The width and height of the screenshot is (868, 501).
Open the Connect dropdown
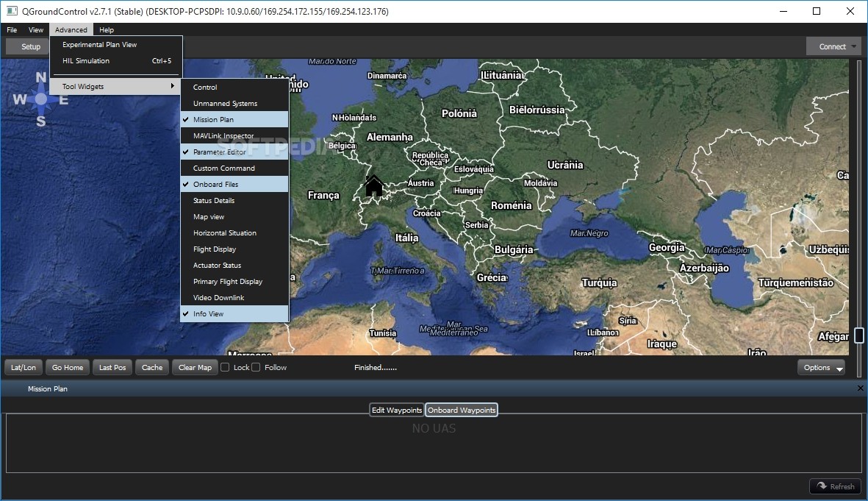(833, 46)
